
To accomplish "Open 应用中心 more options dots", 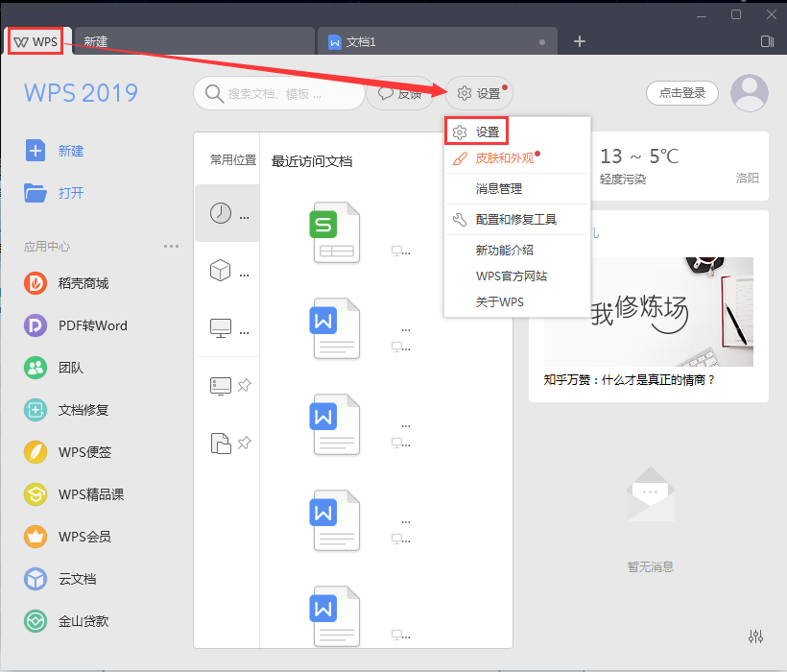I will [x=171, y=246].
